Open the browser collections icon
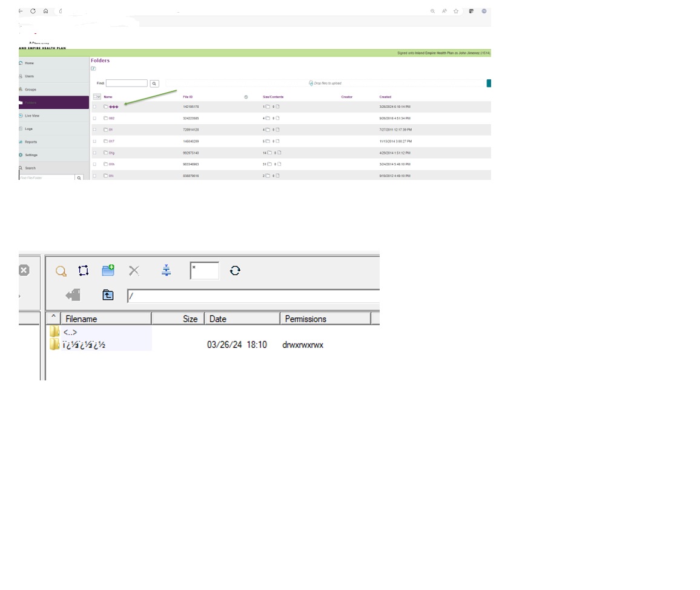 pos(471,11)
